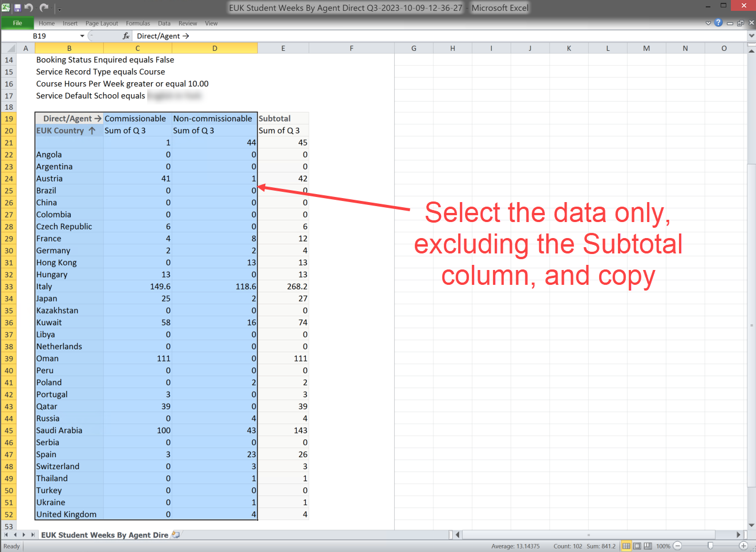This screenshot has width=756, height=552.
Task: Switch to Page Layout view
Action: click(637, 546)
